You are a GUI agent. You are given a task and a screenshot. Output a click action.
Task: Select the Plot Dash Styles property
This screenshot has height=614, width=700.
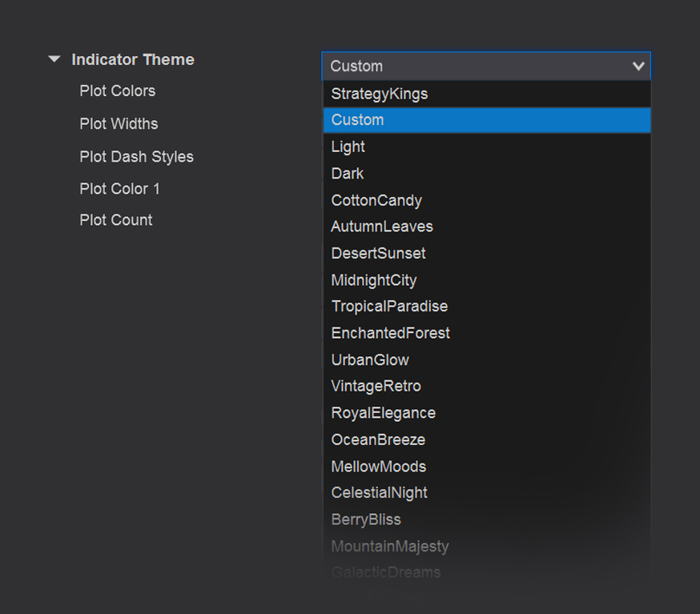136,157
